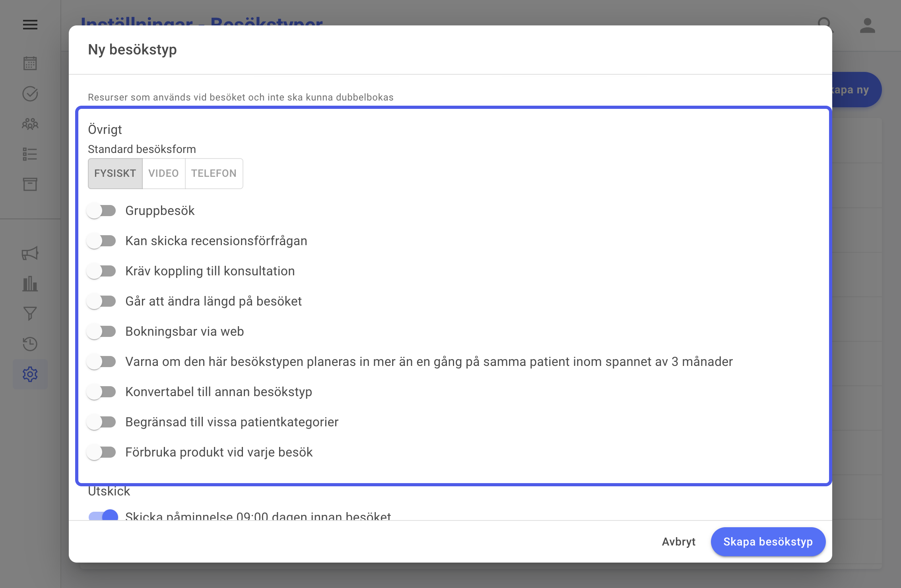Open the history clock icon in sidebar

click(30, 344)
